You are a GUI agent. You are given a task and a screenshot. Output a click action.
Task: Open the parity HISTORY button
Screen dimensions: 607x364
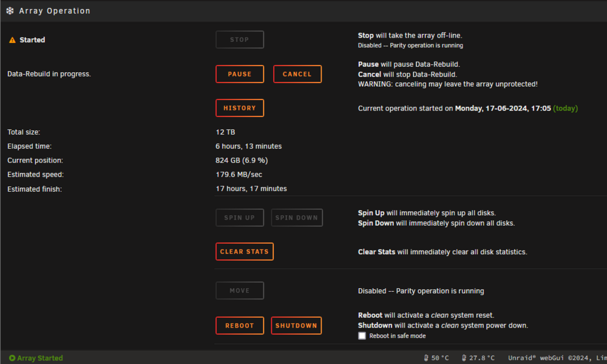(240, 108)
